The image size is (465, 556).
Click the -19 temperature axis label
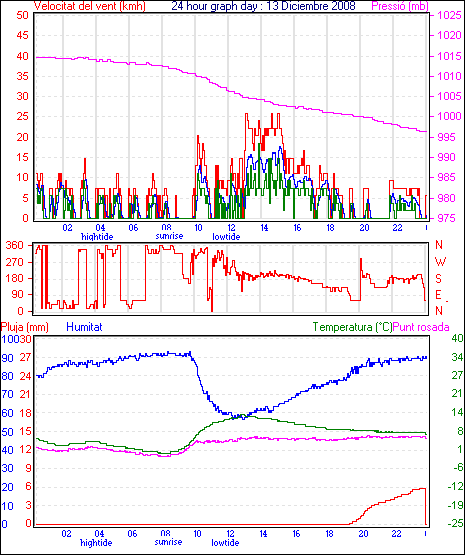[456, 505]
